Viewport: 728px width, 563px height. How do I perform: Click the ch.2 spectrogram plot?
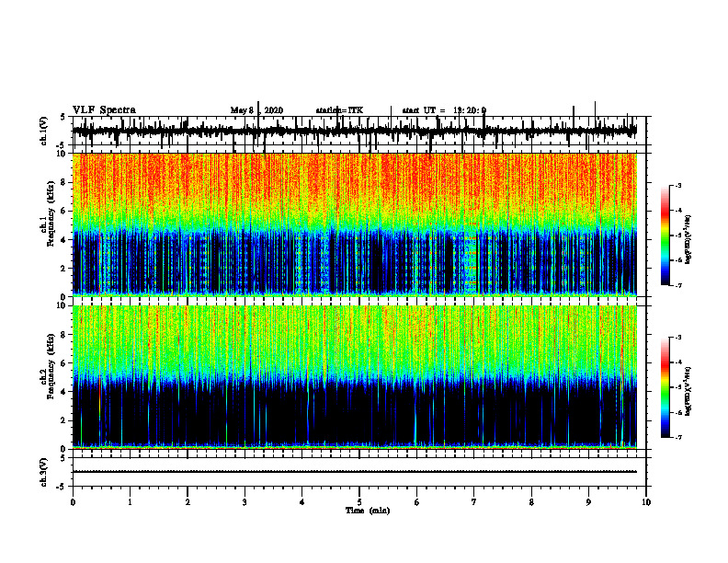pos(355,377)
